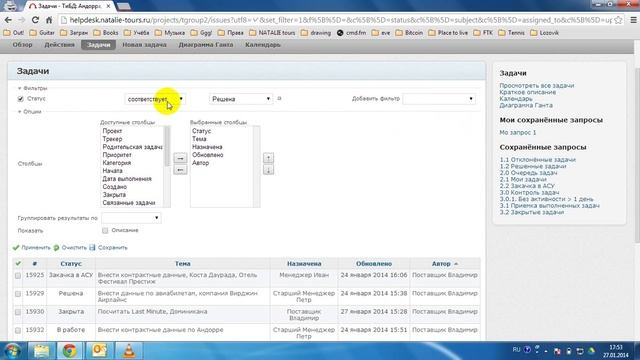640x360 pixels.
Task: Sort the table by Автор column
Action: pos(441,264)
